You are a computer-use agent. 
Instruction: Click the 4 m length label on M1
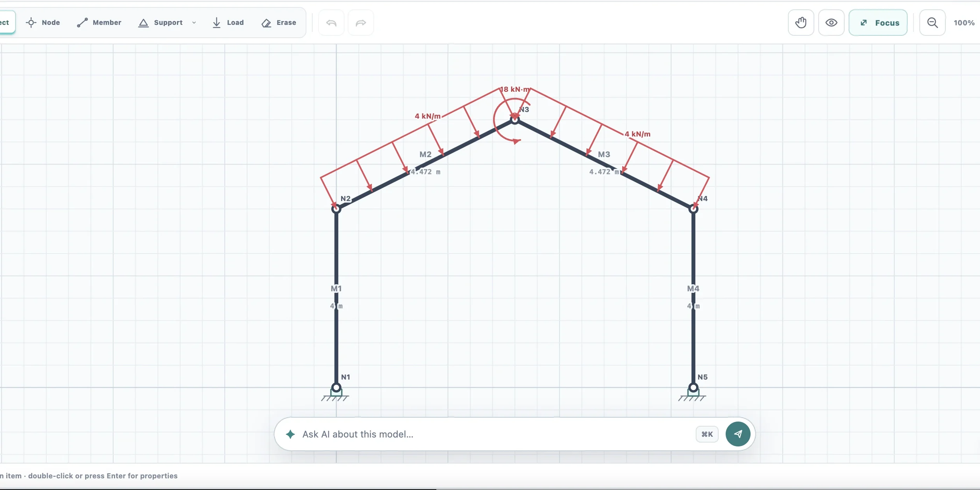pyautogui.click(x=336, y=306)
